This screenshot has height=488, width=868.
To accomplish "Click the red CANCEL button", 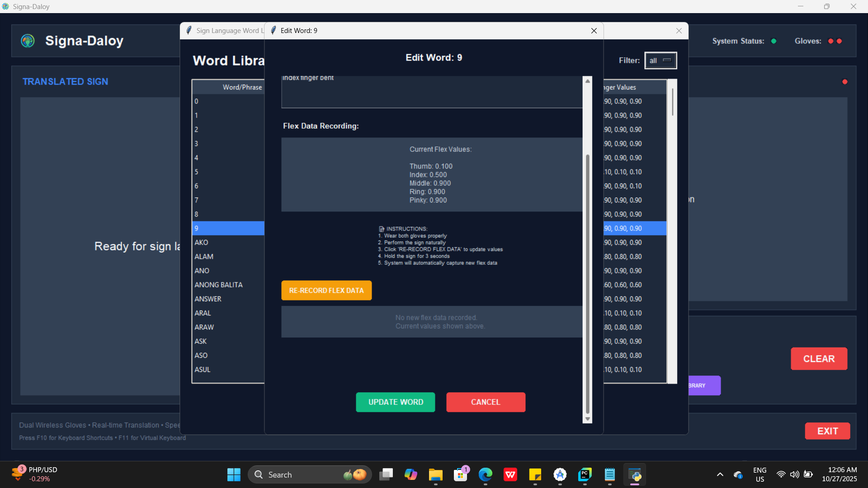I will pos(486,402).
